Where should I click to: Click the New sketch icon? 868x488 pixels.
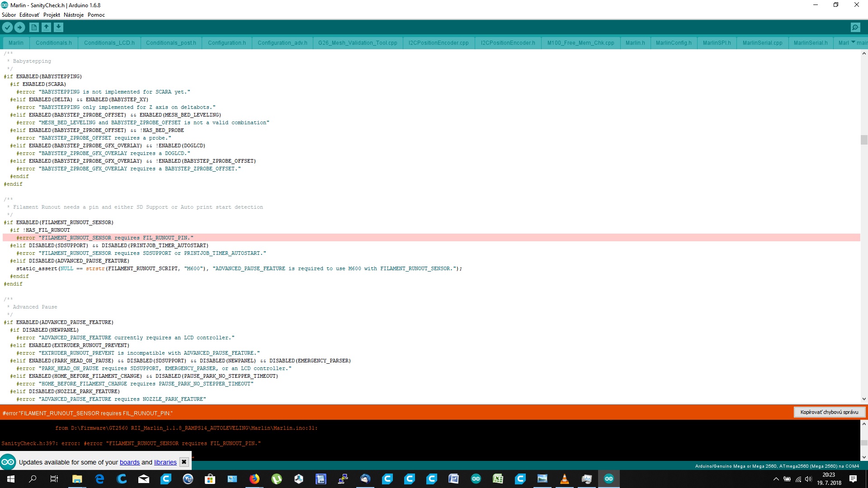[x=34, y=28]
